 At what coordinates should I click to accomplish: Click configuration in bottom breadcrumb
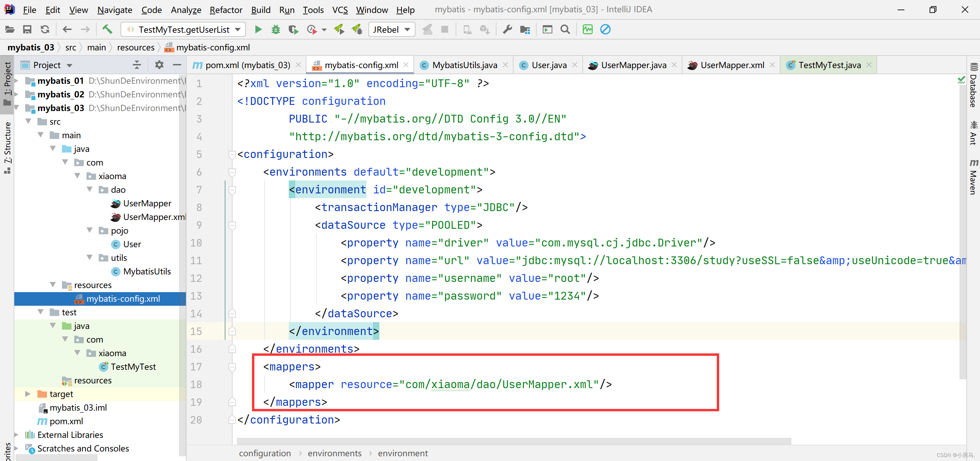pyautogui.click(x=265, y=453)
